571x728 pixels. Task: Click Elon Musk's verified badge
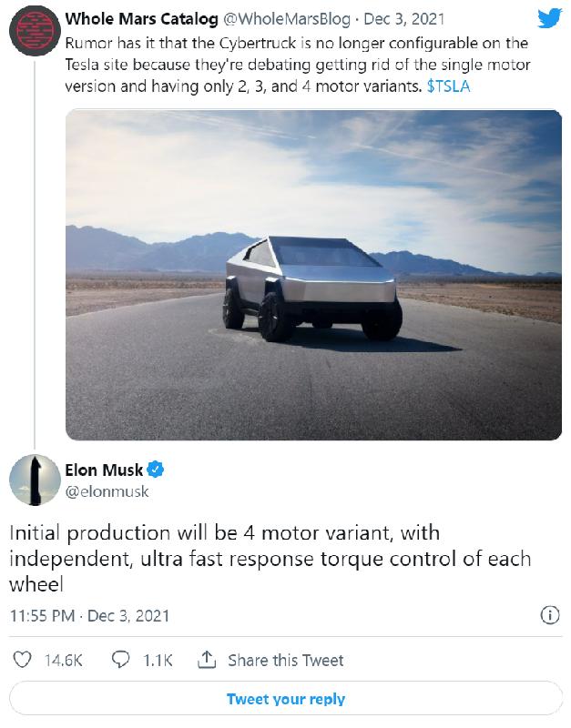tap(156, 470)
